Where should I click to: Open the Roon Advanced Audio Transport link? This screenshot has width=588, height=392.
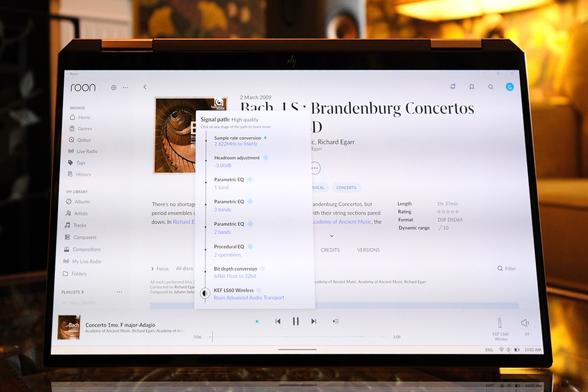249,298
